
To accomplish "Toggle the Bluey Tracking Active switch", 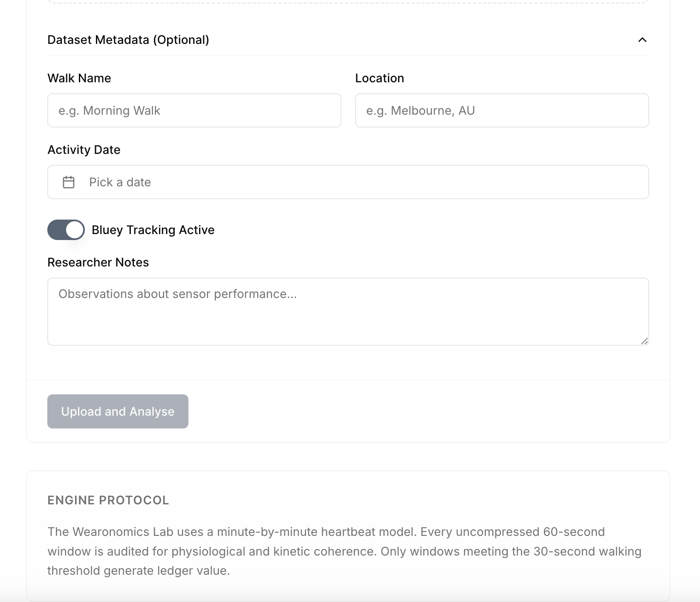I will tap(66, 230).
